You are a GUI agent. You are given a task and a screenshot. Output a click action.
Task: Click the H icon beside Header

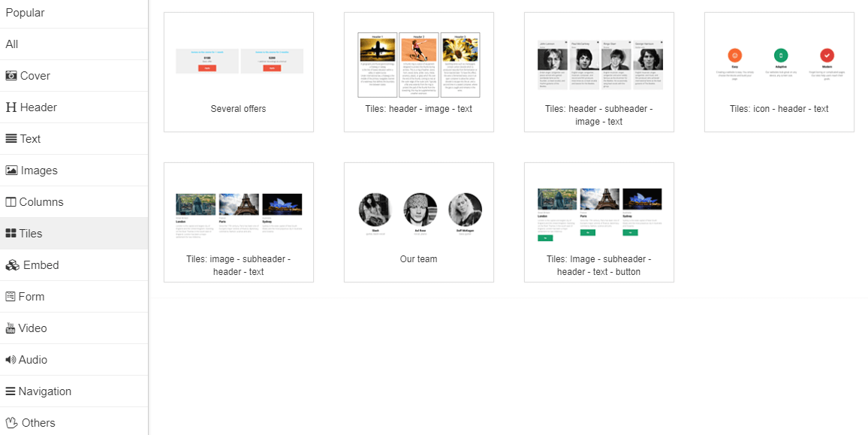click(x=11, y=107)
